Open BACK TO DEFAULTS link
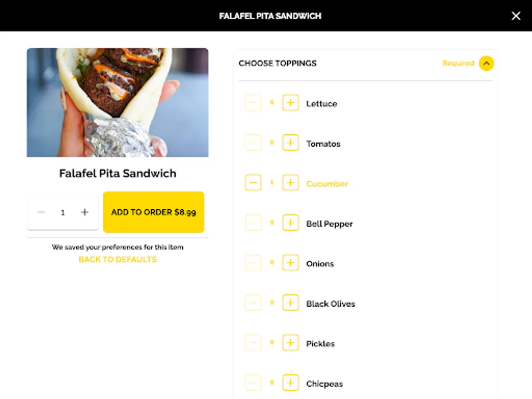532x399 pixels. [x=117, y=259]
